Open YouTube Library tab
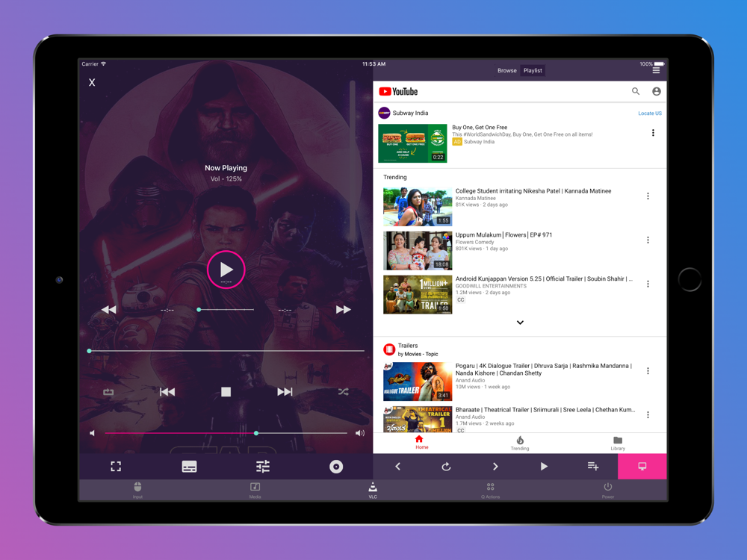This screenshot has width=747, height=560. [x=618, y=442]
